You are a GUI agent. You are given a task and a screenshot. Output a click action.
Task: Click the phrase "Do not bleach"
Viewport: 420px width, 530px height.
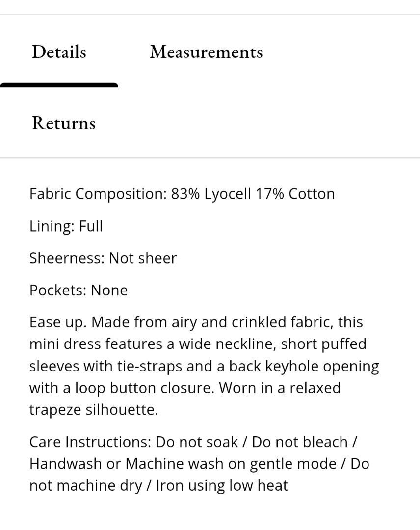tap(300, 442)
